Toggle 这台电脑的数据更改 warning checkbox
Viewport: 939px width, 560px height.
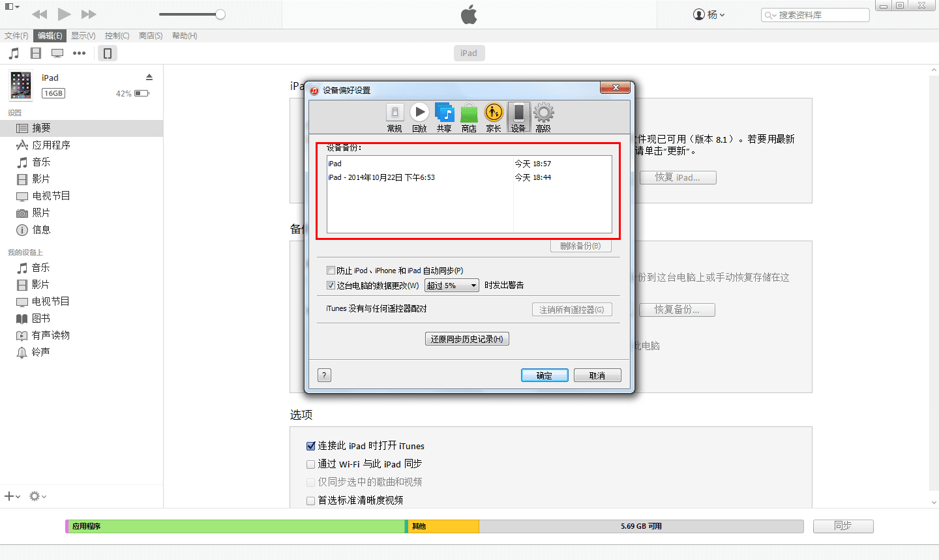331,286
